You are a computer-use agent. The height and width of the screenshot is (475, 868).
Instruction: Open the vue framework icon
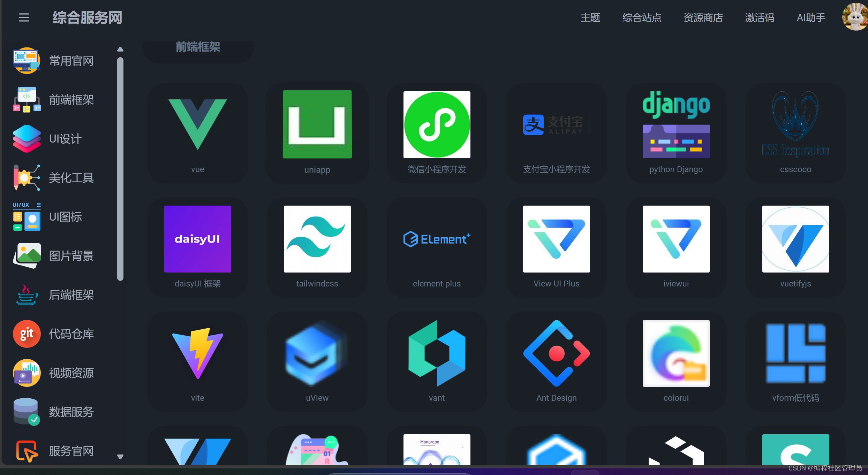(x=197, y=124)
